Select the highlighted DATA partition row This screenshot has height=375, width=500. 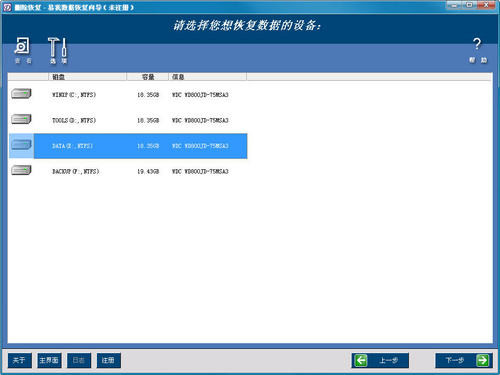[128, 146]
